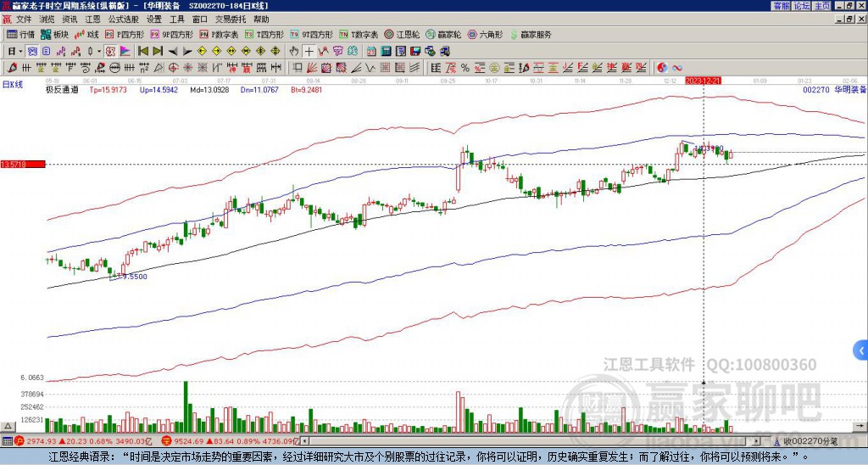Viewport: 868px width, 465px height.
Task: Click the Shenzhen index 9524.69 status
Action: pyautogui.click(x=230, y=441)
